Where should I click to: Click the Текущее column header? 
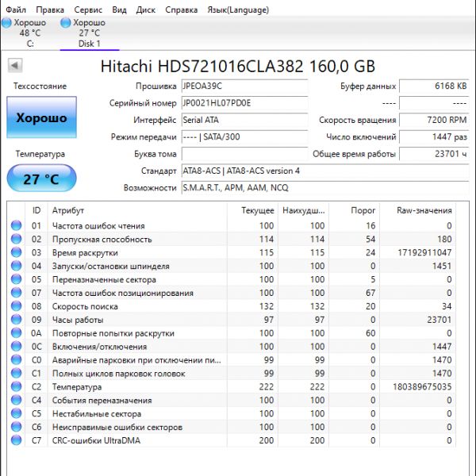pyautogui.click(x=252, y=210)
